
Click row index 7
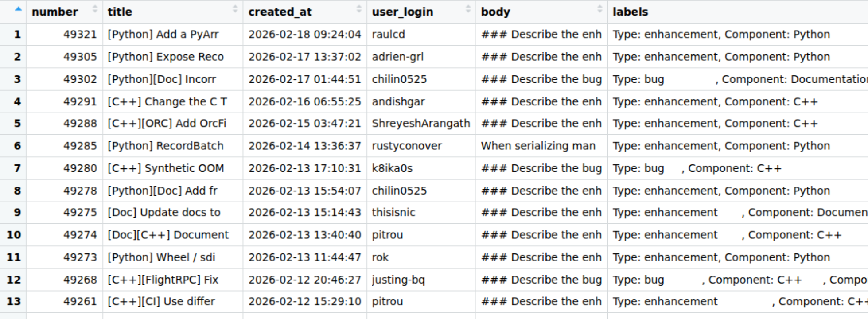pyautogui.click(x=17, y=168)
